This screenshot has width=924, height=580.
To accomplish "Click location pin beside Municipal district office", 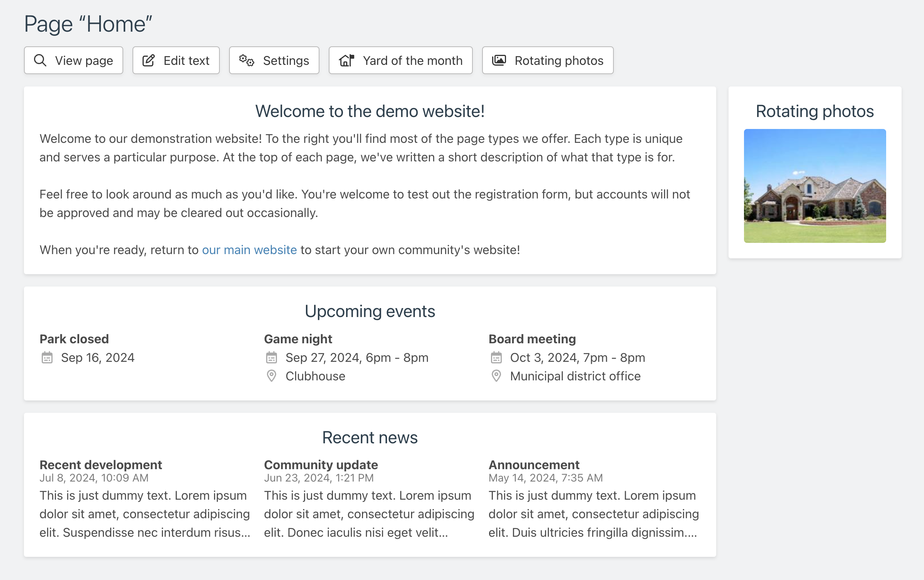I will click(496, 376).
